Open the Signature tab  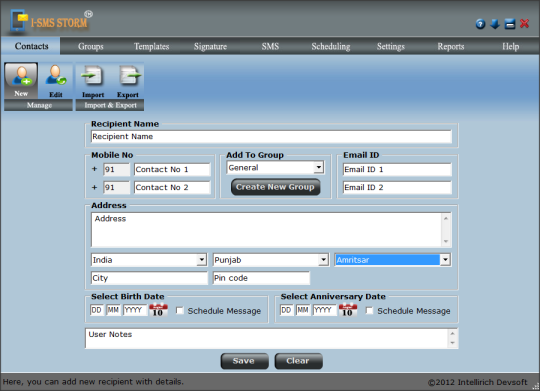[x=210, y=46]
